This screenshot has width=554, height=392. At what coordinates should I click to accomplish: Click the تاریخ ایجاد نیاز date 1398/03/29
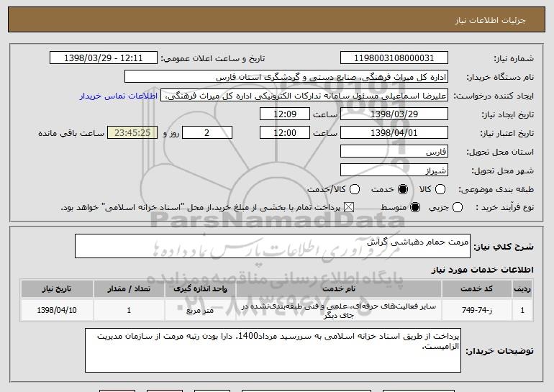[394, 114]
